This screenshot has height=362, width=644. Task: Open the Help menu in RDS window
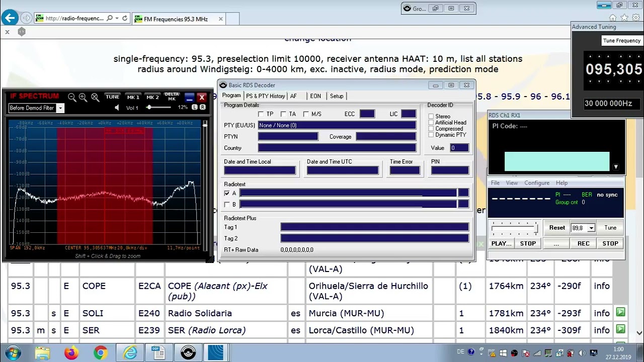point(561,183)
